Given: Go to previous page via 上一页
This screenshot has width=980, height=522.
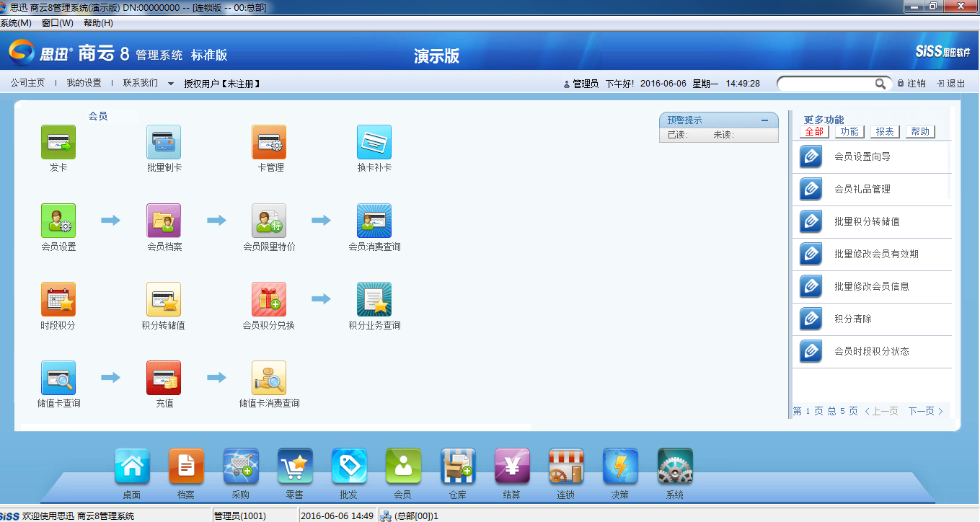Looking at the screenshot, I should pyautogui.click(x=881, y=411).
